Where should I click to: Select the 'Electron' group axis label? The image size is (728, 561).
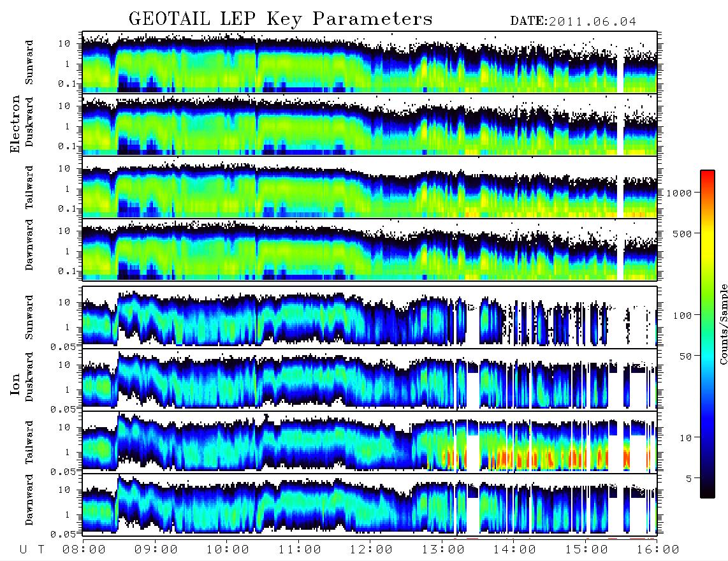15,124
